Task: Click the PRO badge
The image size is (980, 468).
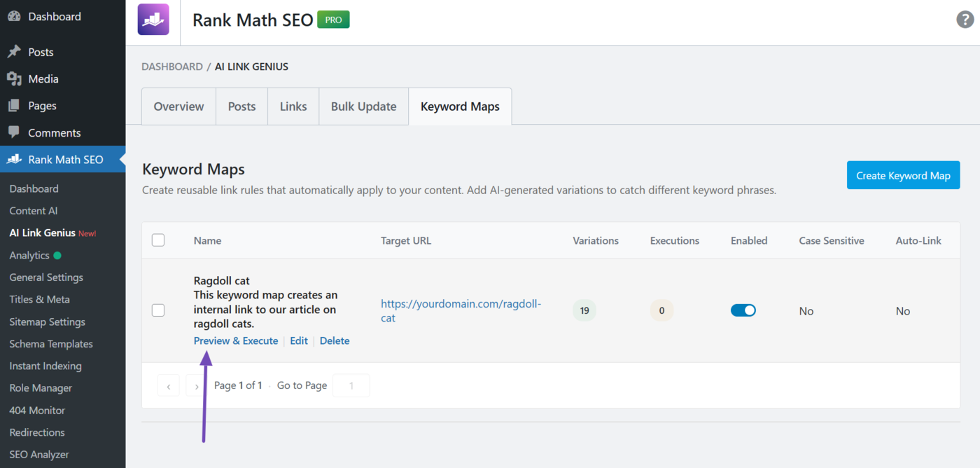Action: [333, 20]
